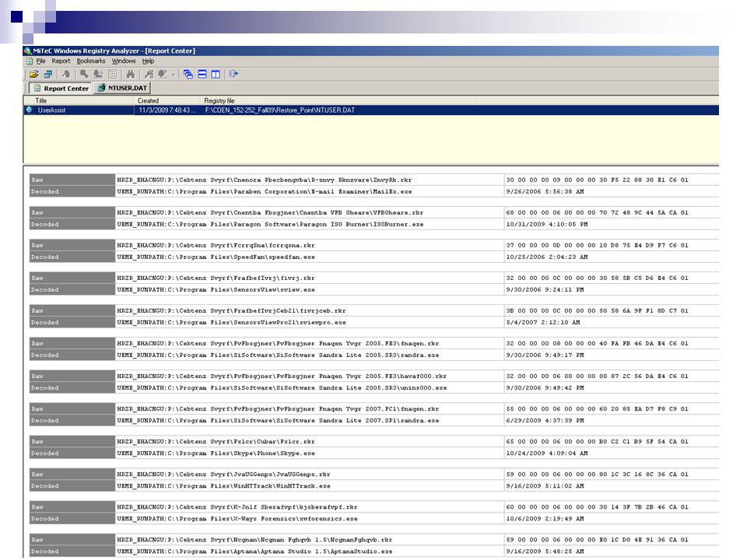Click the 10/24/2009 4:09:04 AM timestamp
The width and height of the screenshot is (747, 560).
[x=547, y=453]
